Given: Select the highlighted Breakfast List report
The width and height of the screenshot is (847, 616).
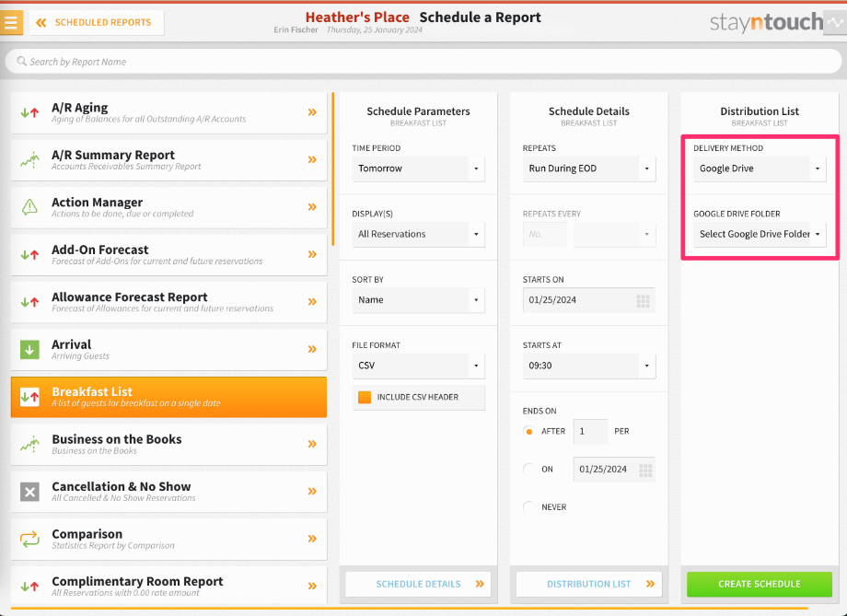Looking at the screenshot, I should click(168, 397).
